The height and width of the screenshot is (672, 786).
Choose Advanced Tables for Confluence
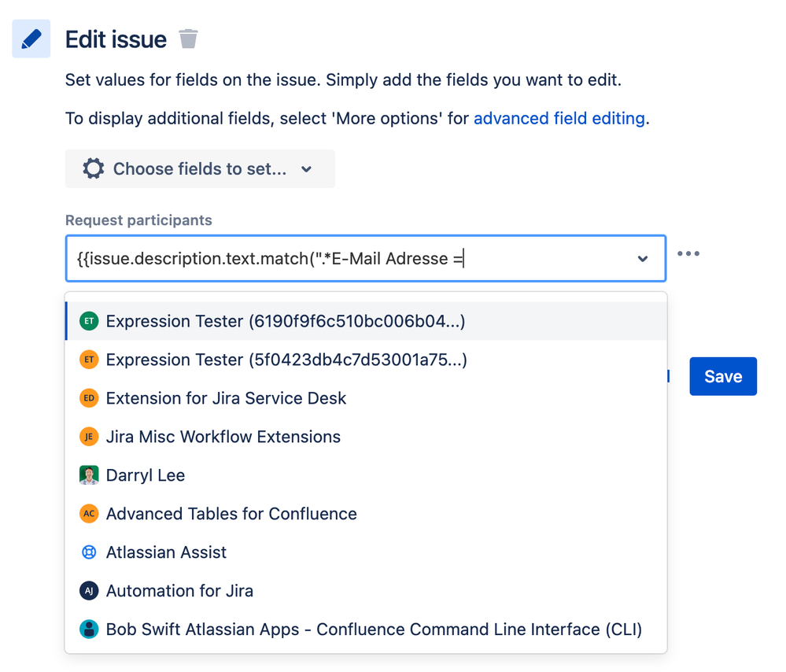366,514
